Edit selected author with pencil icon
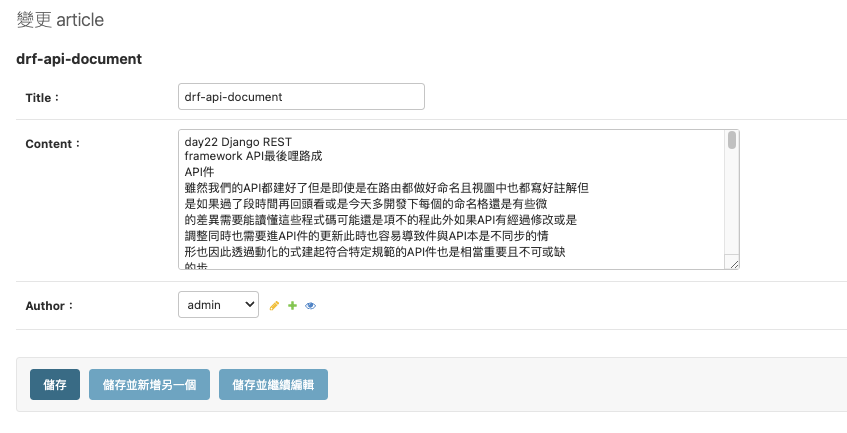847x433 pixels. pyautogui.click(x=274, y=306)
